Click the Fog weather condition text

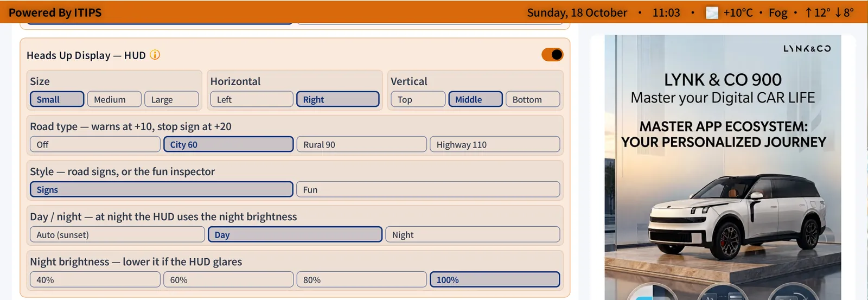[778, 12]
